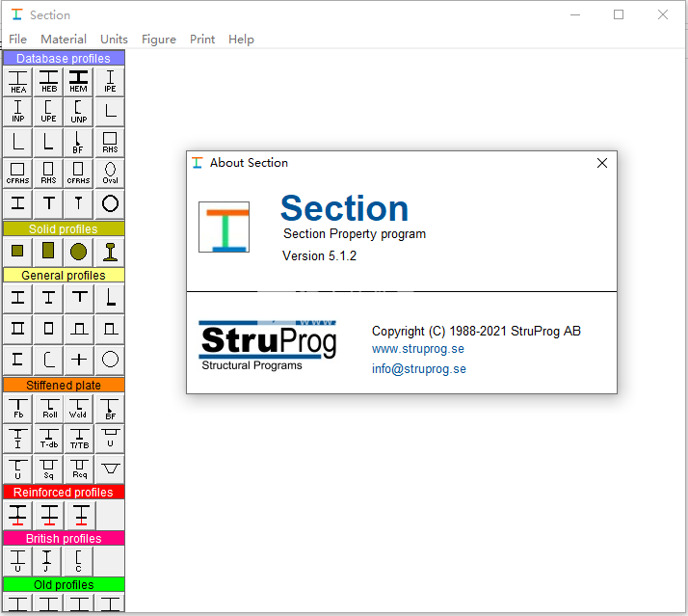The width and height of the screenshot is (688, 616).
Task: Click the Copyright 1988-2021 StruProg AB text
Action: click(476, 331)
